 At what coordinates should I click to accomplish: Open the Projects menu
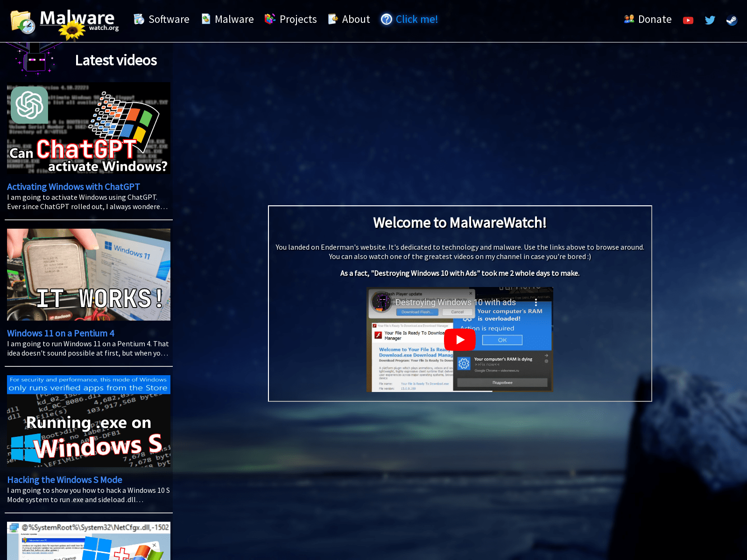290,19
